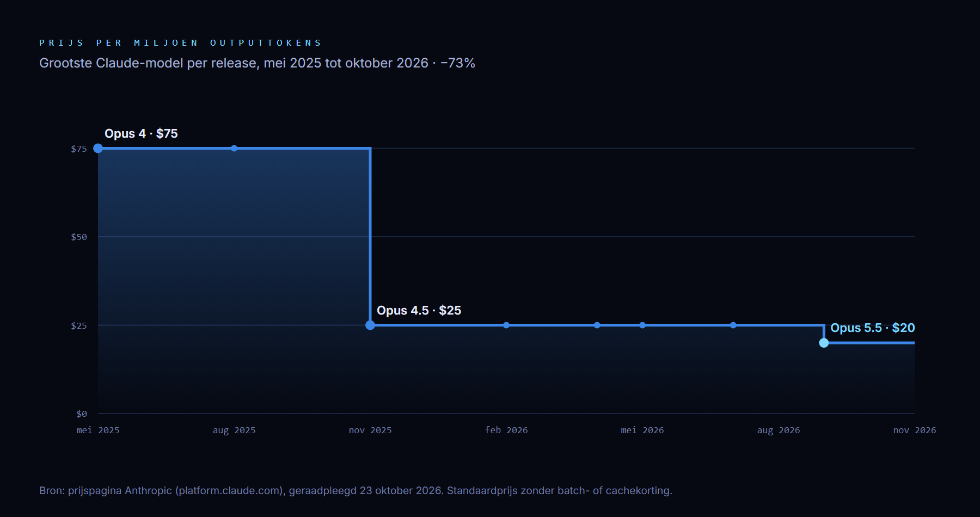Click the "mei 2026" x-axis label
This screenshot has width=980, height=517.
point(642,430)
